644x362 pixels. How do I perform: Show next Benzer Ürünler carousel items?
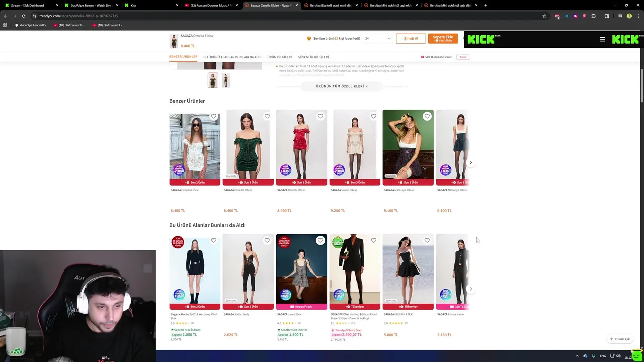point(471,162)
